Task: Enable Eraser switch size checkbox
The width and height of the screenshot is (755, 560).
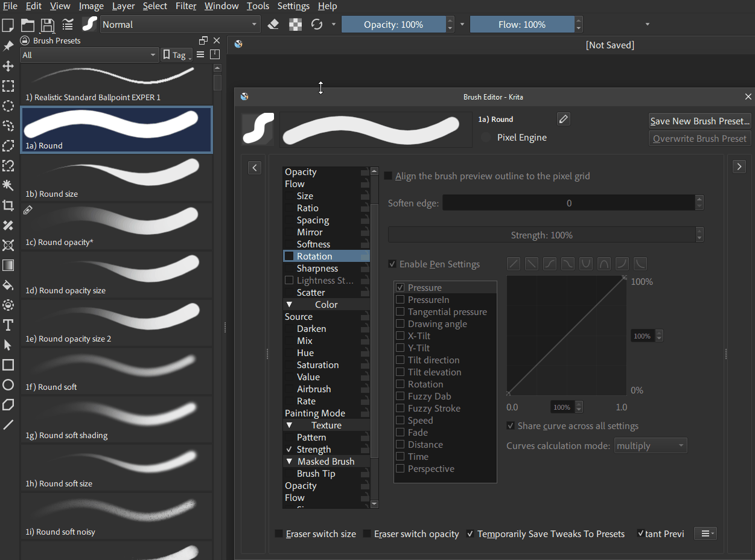Action: pyautogui.click(x=279, y=534)
